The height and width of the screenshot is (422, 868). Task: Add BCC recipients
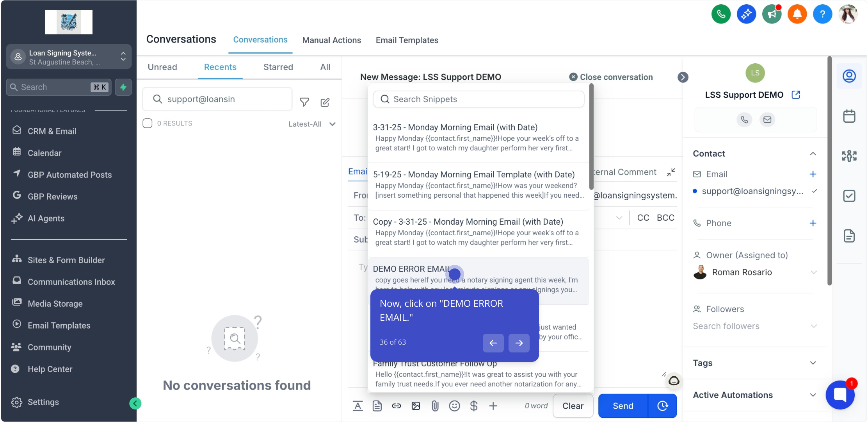[x=665, y=218]
